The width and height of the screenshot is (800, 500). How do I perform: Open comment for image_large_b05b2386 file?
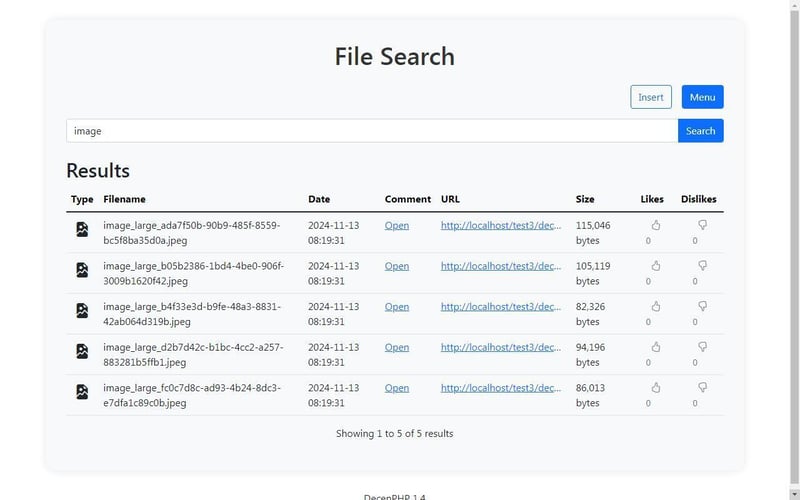coord(397,266)
